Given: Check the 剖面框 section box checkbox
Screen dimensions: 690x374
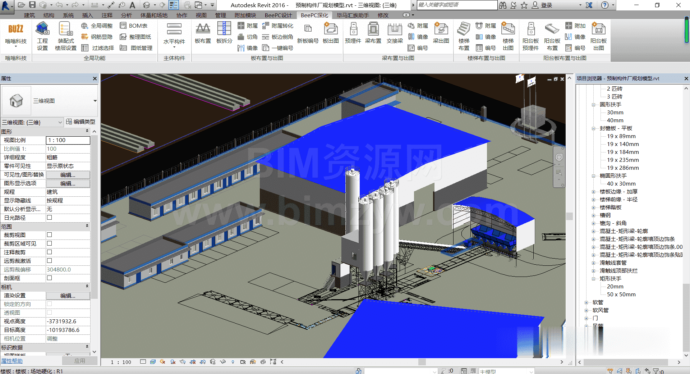Looking at the screenshot, I should pyautogui.click(x=49, y=278).
